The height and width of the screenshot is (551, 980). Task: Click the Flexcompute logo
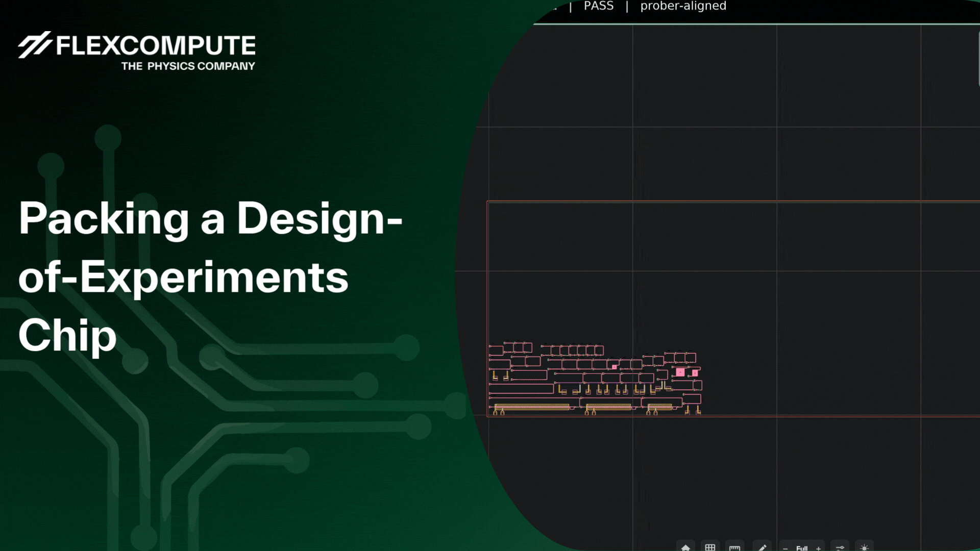tap(137, 51)
